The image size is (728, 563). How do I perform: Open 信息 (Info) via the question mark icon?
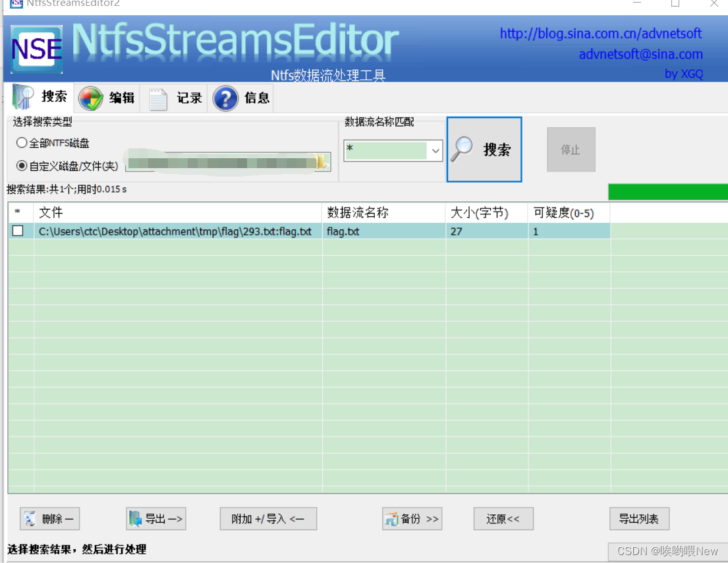225,98
